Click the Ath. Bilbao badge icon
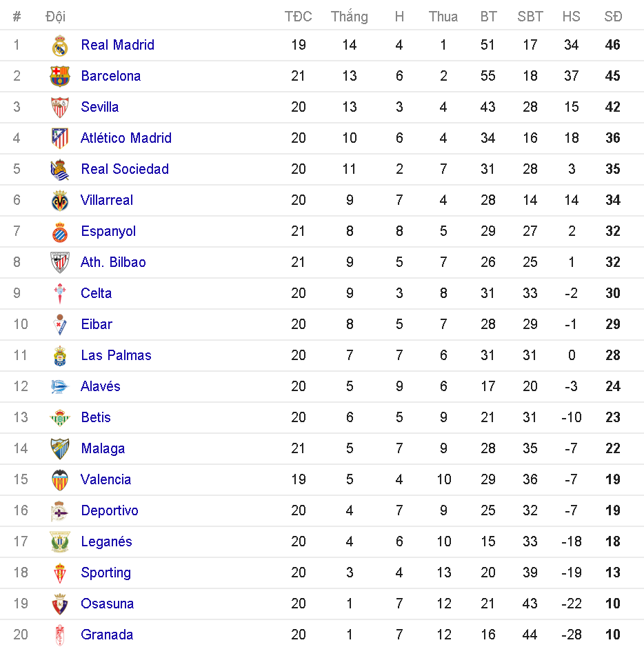The width and height of the screenshot is (644, 647). coord(60,263)
